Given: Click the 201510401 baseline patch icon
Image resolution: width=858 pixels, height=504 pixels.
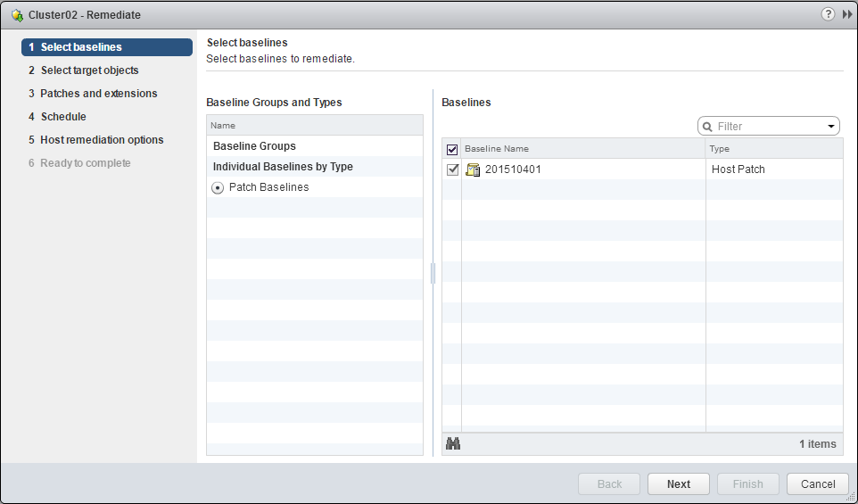Looking at the screenshot, I should pyautogui.click(x=474, y=169).
